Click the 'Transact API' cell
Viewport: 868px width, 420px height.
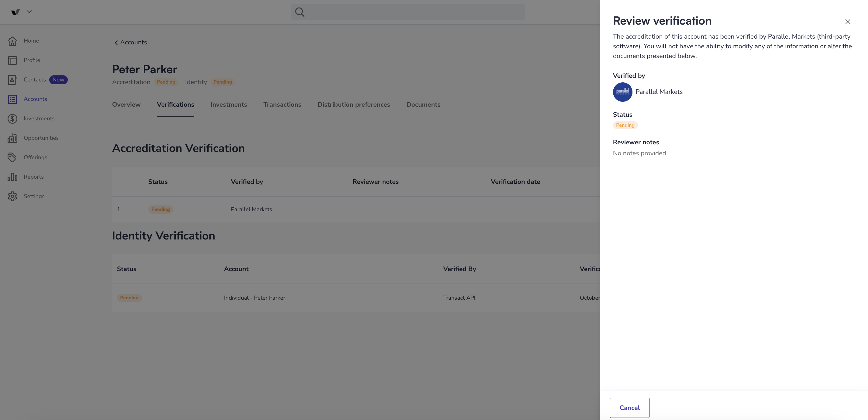459,298
